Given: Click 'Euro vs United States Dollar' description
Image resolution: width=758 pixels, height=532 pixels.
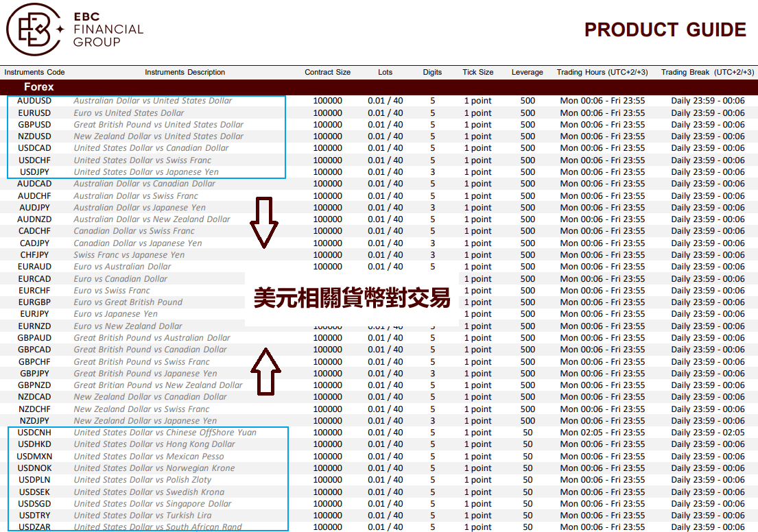Looking at the screenshot, I should tap(128, 112).
